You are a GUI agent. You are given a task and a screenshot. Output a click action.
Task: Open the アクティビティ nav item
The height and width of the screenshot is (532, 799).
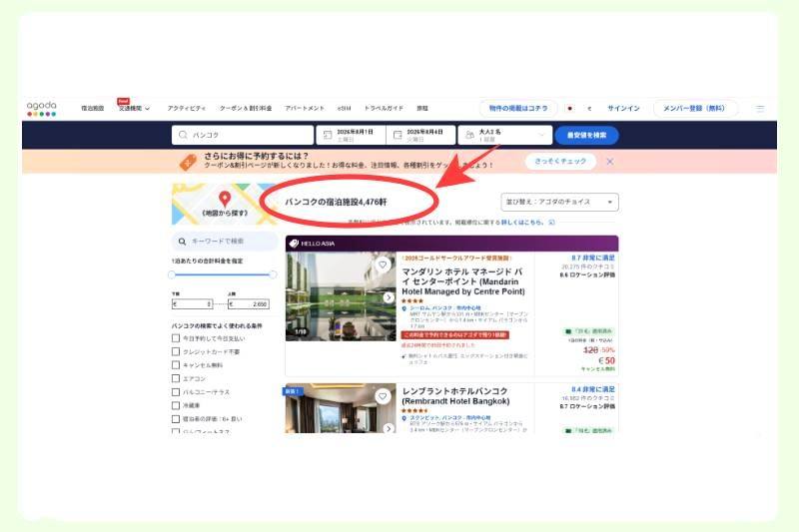point(187,109)
